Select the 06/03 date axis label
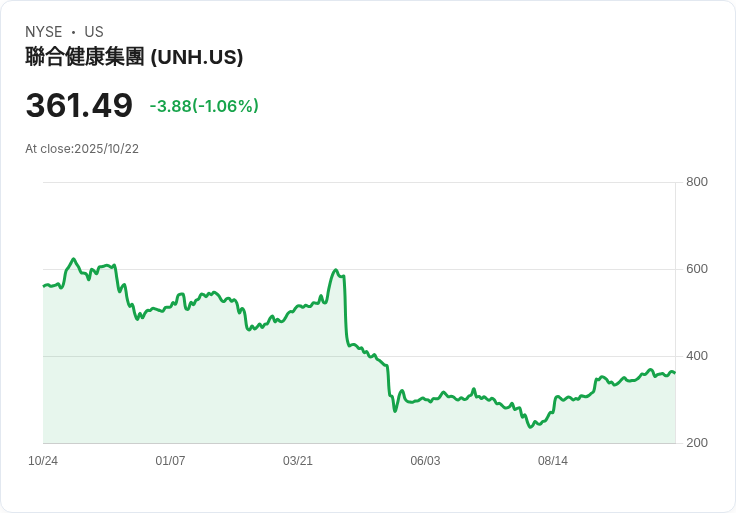 [425, 461]
